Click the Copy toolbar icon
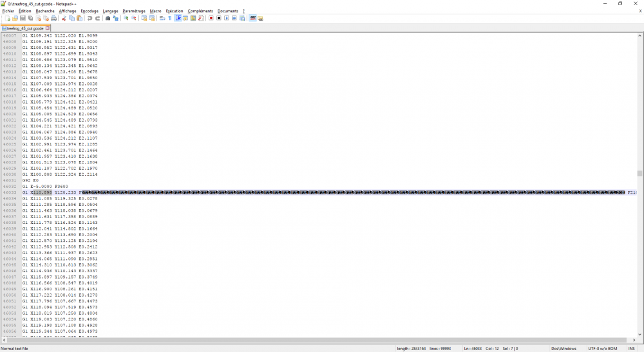Screen dimensions: 644x352 (x=71, y=18)
